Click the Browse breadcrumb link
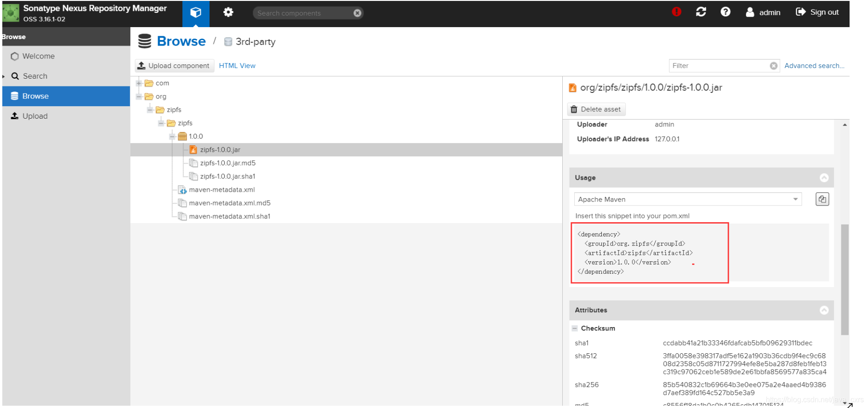This screenshot has width=868, height=408. click(181, 41)
